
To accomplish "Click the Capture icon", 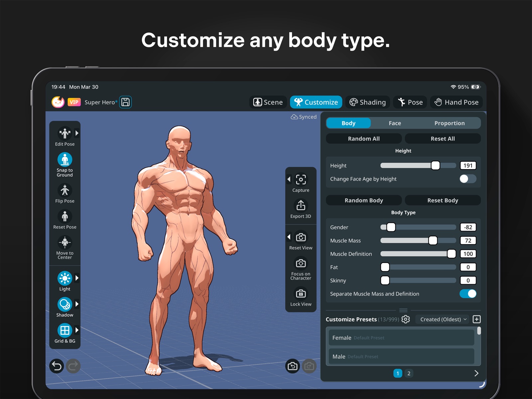I will (x=301, y=180).
